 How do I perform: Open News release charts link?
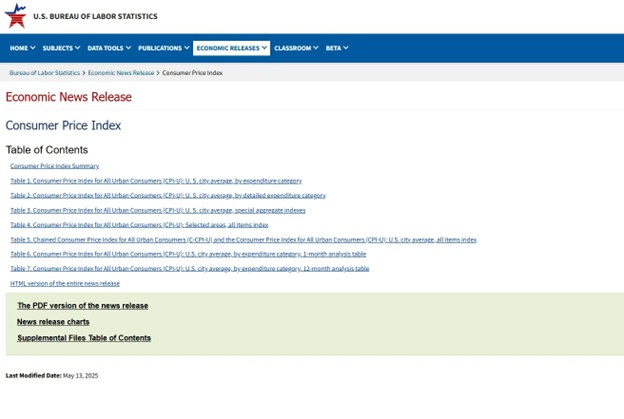pos(53,322)
